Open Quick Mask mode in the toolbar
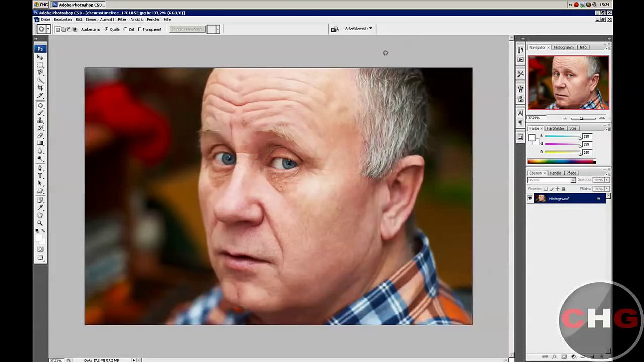 click(40, 249)
